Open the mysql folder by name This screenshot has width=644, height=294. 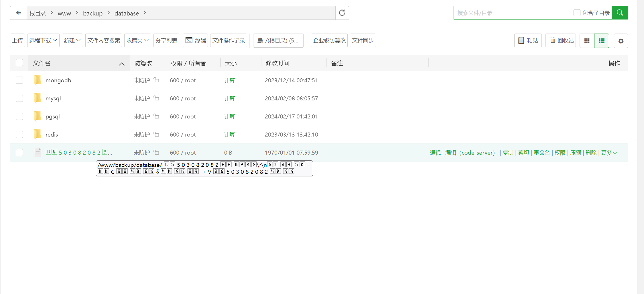pyautogui.click(x=53, y=98)
